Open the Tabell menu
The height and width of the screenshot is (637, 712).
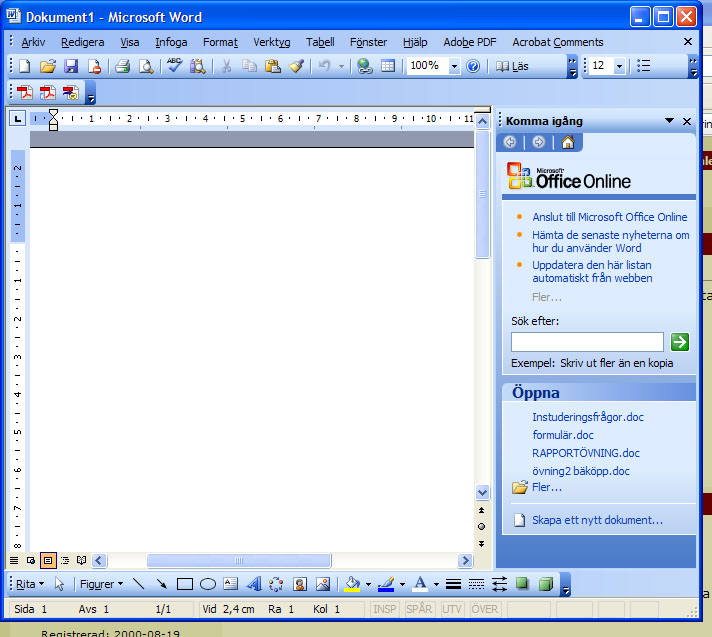[x=320, y=42]
